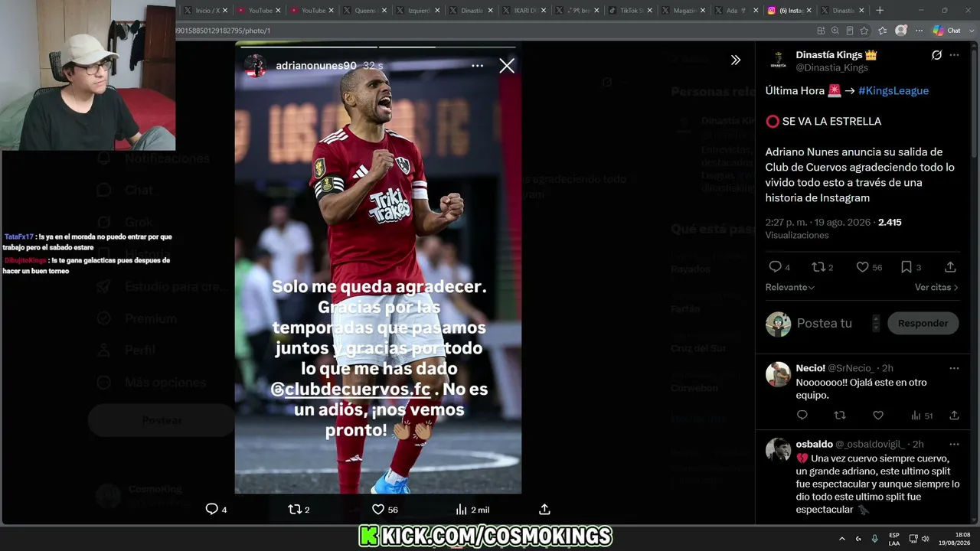The height and width of the screenshot is (551, 980).
Task: Switch to the IKARI tab
Action: (524, 10)
